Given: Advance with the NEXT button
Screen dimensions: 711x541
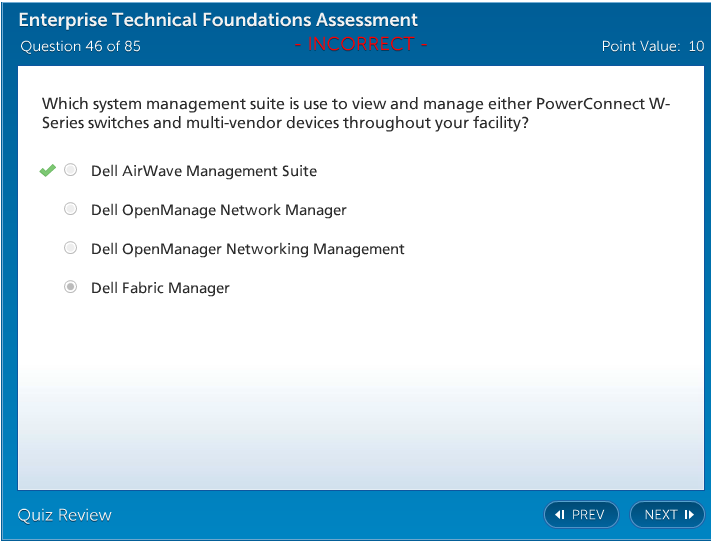Looking at the screenshot, I should [667, 515].
